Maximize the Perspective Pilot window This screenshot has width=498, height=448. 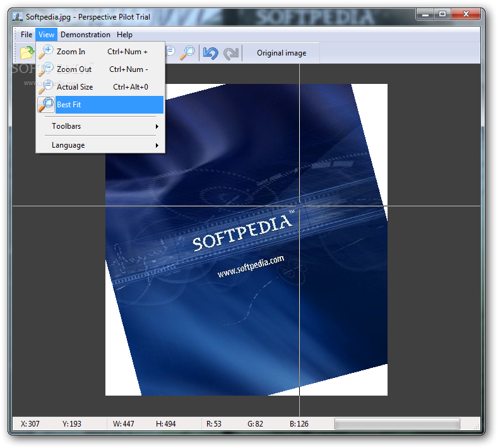442,14
